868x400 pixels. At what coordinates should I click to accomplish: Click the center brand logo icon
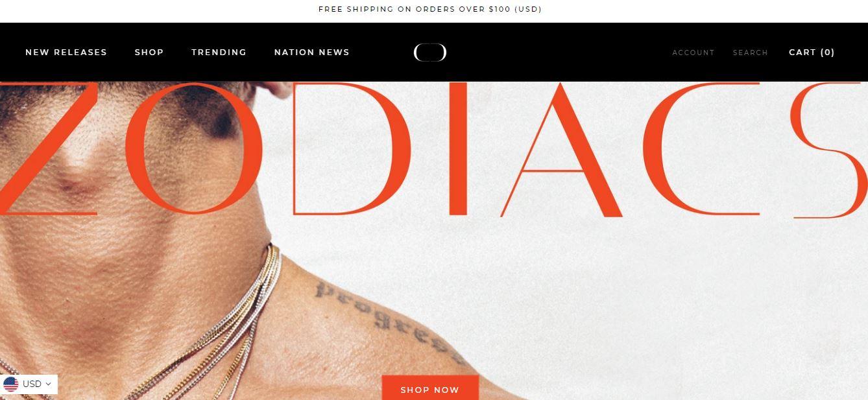pos(430,52)
